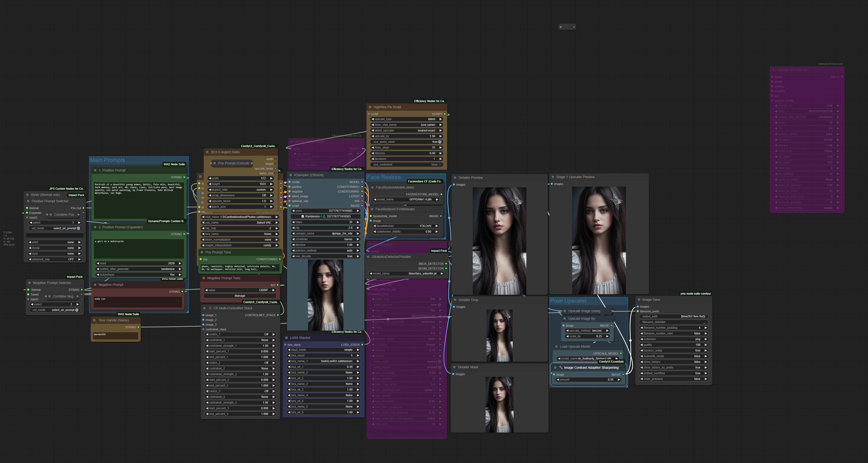The width and height of the screenshot is (868, 463).
Task: Collapse KSampler (Efficient) node via title square
Action: [290, 175]
